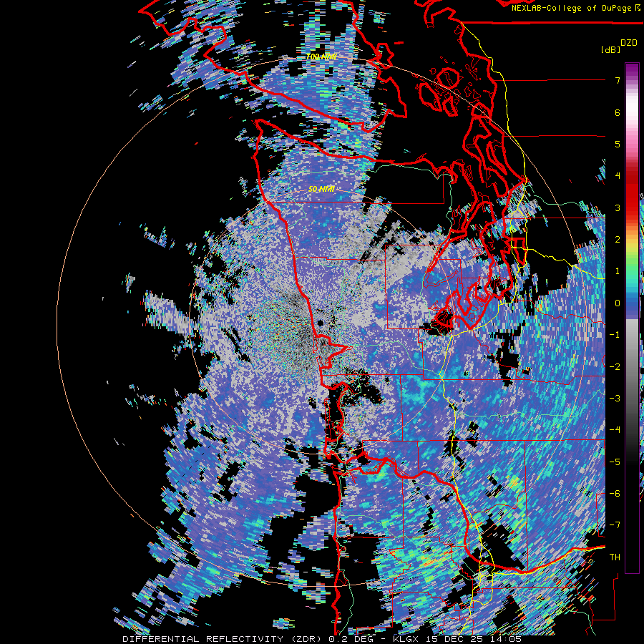644x644 pixels.
Task: Click the Differential Reflectivity KLGX caption text
Action: pos(322,639)
